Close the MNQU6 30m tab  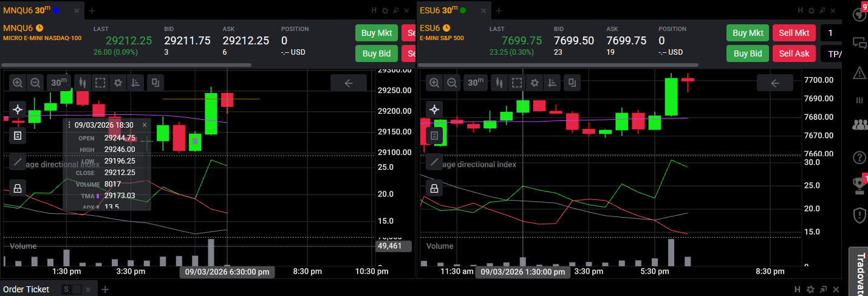point(75,10)
